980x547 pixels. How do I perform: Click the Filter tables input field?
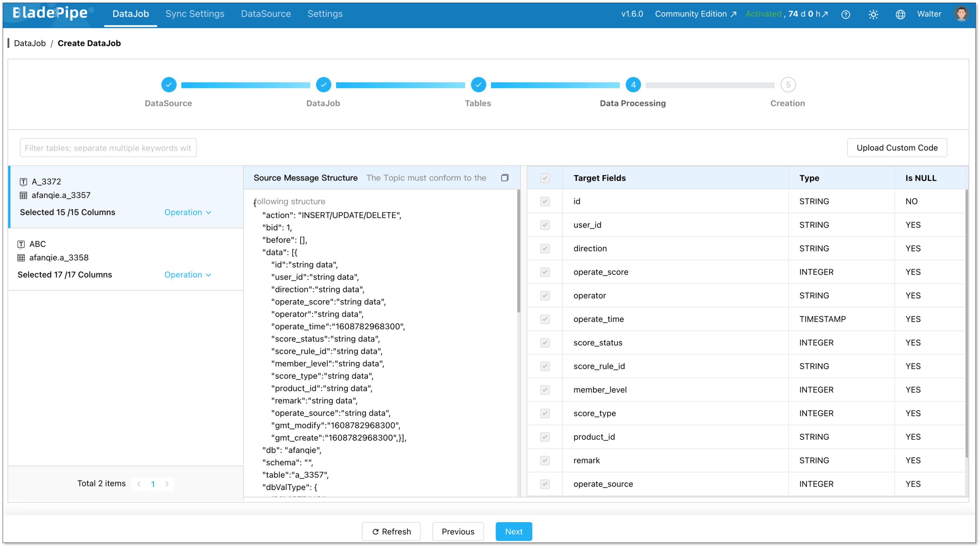[108, 147]
